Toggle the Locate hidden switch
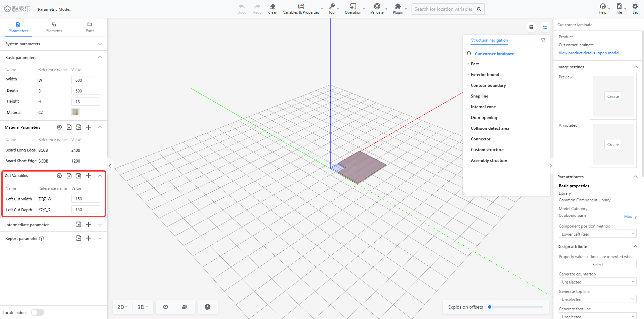644x319 pixels. click(38, 312)
